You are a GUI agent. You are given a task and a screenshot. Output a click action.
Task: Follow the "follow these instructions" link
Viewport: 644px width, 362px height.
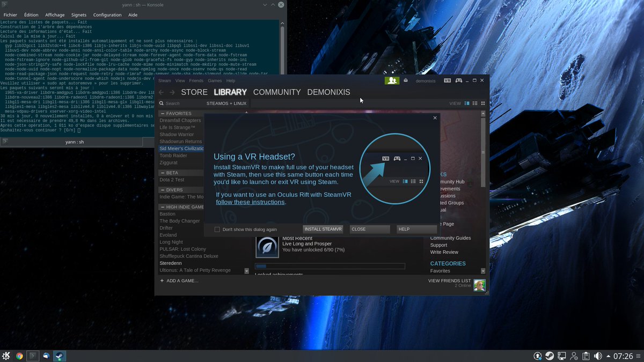(250, 202)
